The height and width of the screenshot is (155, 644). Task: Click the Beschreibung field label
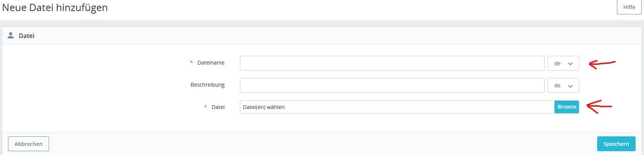coord(208,85)
